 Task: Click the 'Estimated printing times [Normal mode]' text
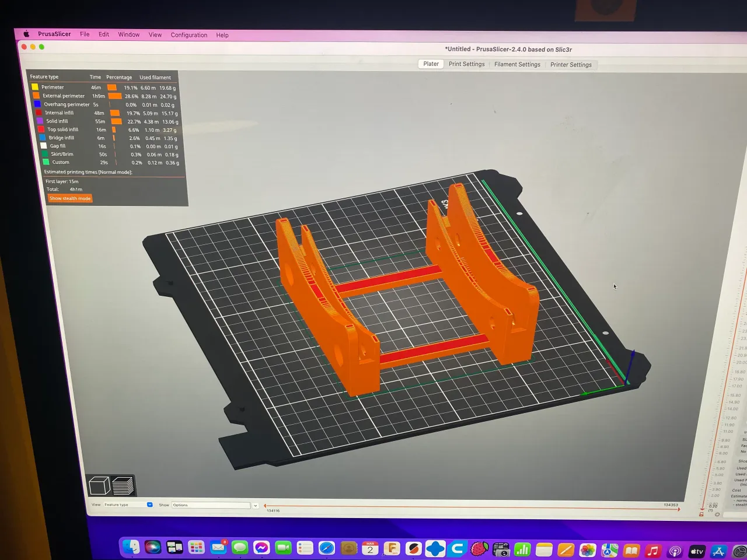[x=88, y=172]
